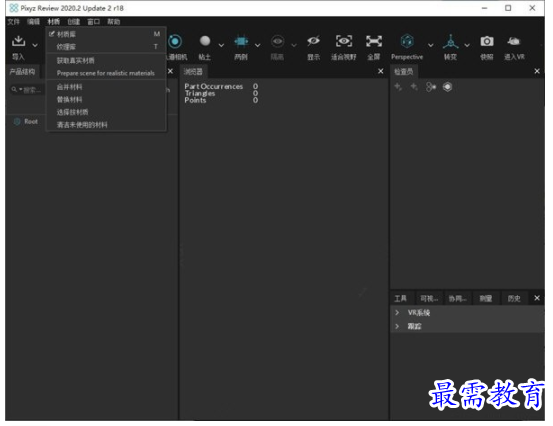Choose texture library entry with T shortcut

106,47
